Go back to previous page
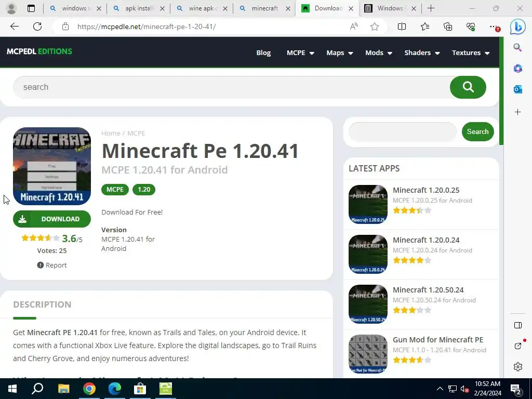The width and height of the screenshot is (532, 399). pyautogui.click(x=14, y=26)
